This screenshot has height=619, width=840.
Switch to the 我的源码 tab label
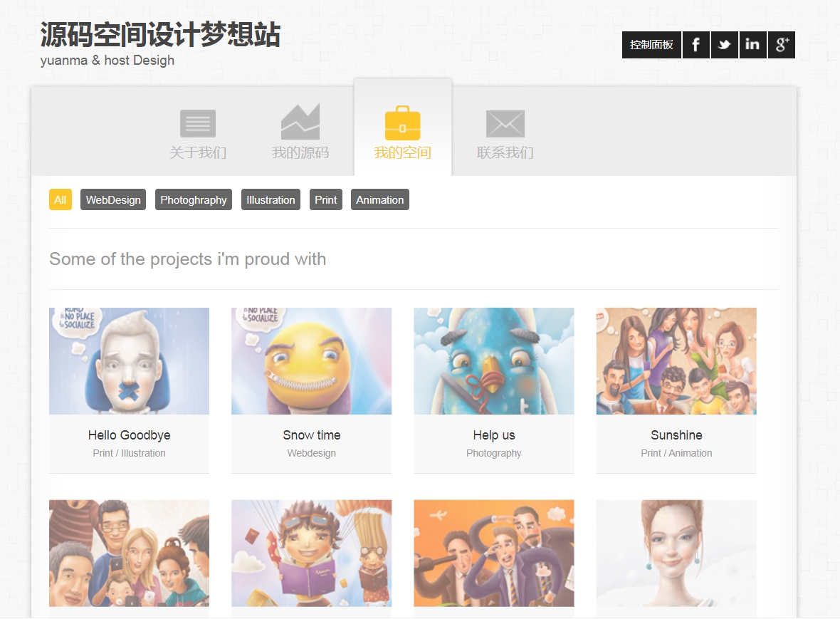point(300,152)
